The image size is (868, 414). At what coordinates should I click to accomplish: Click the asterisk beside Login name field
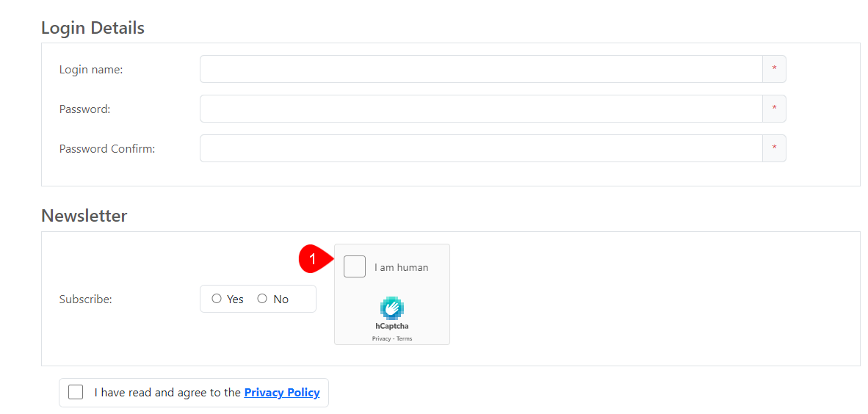tap(774, 69)
